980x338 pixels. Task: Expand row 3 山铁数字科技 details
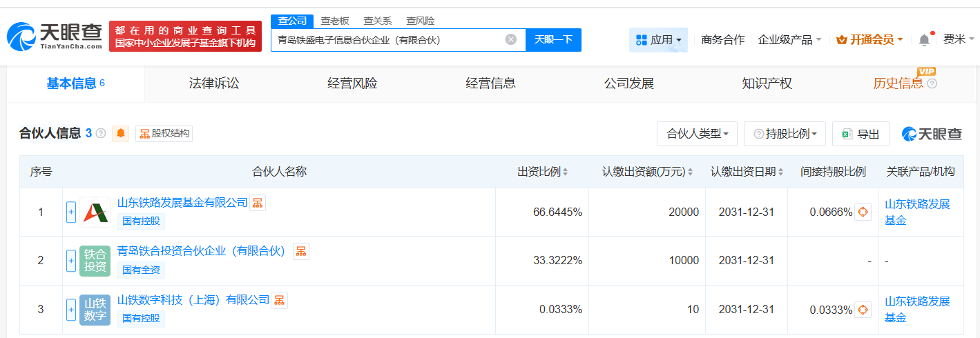(70, 310)
